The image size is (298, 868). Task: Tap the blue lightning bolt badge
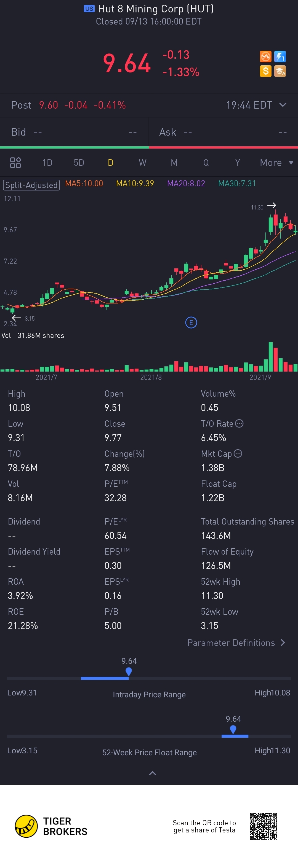tap(280, 56)
